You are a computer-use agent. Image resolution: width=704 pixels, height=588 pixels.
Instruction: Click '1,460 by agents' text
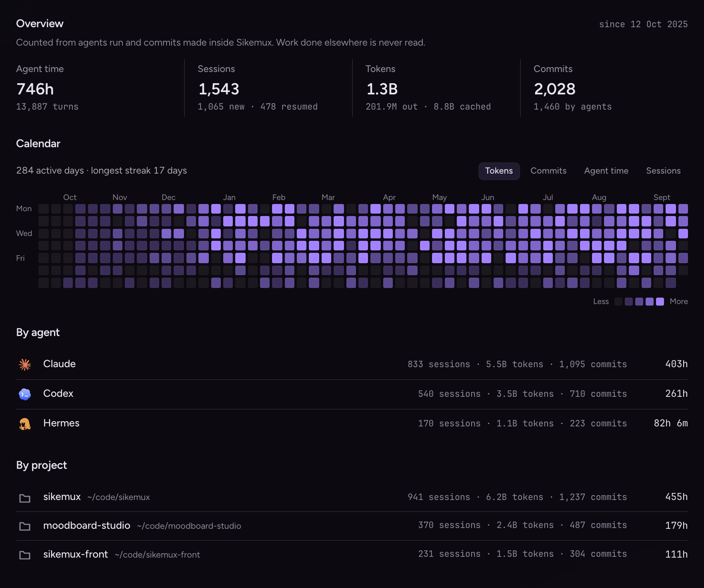click(x=572, y=107)
